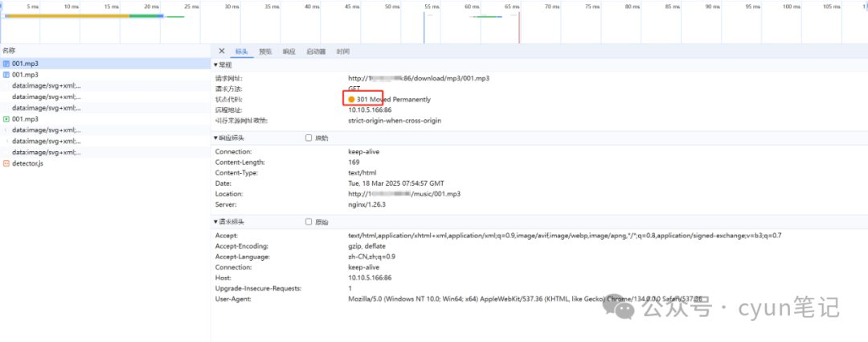Click the green request bar near 60 ms

point(485,17)
